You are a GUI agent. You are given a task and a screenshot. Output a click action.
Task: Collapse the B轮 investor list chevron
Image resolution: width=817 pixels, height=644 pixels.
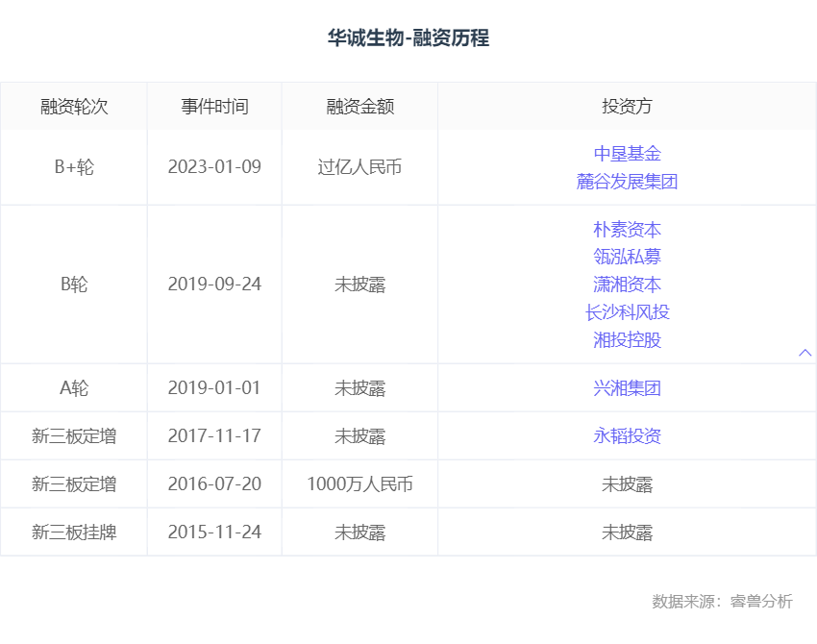[x=805, y=353]
